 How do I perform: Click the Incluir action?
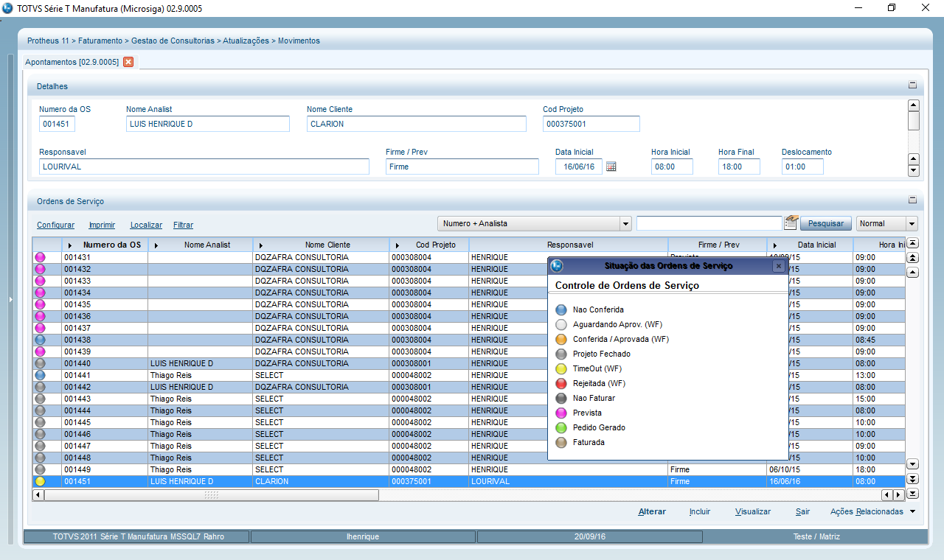point(700,511)
